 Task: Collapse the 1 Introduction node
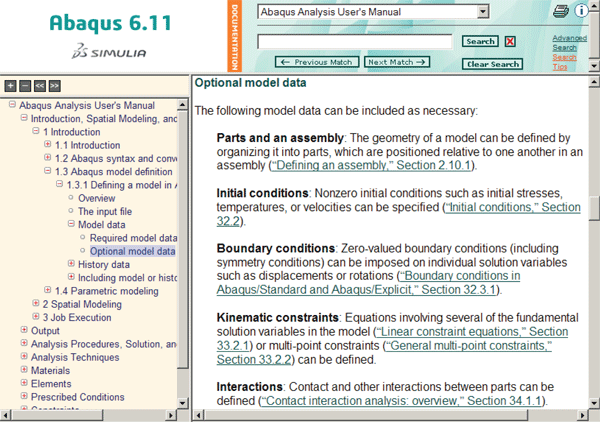pos(36,131)
